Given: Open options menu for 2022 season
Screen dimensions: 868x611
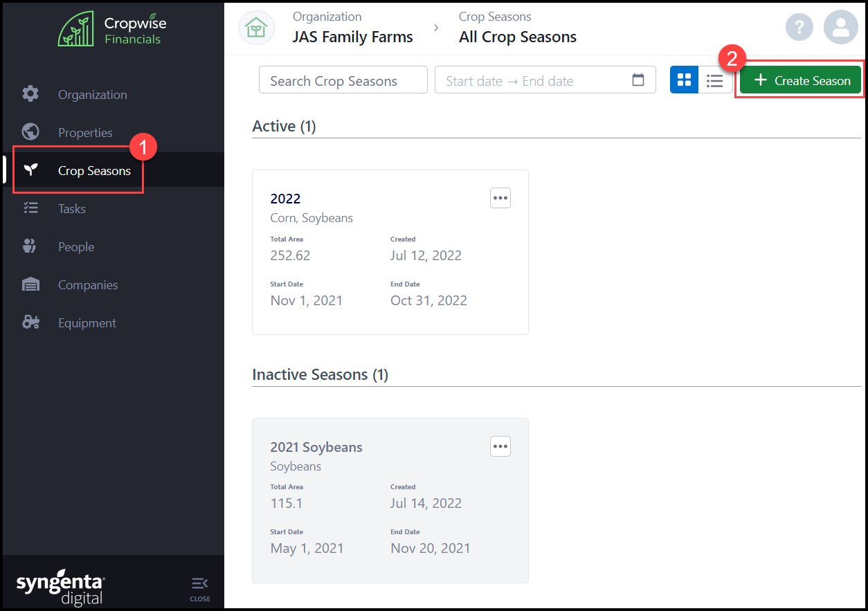Looking at the screenshot, I should click(x=500, y=198).
